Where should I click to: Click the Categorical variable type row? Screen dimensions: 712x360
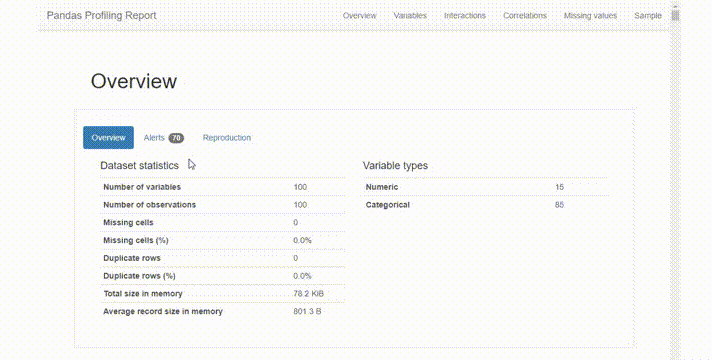(x=485, y=205)
